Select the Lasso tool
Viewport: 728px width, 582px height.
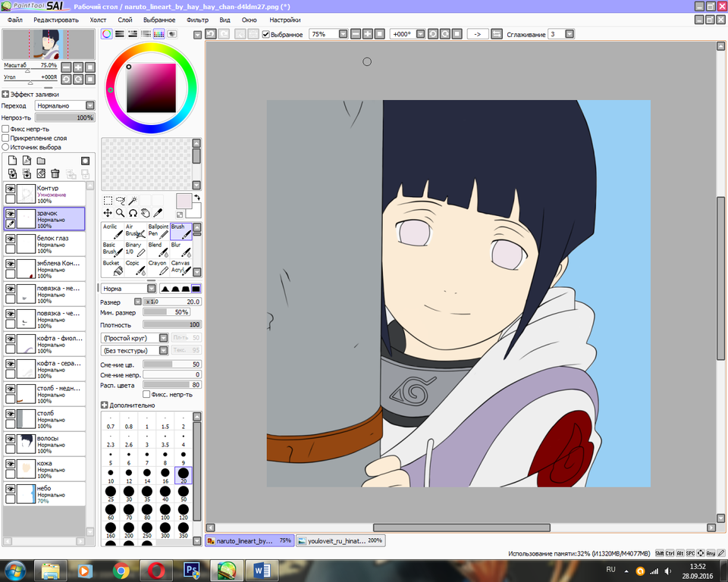tap(121, 201)
